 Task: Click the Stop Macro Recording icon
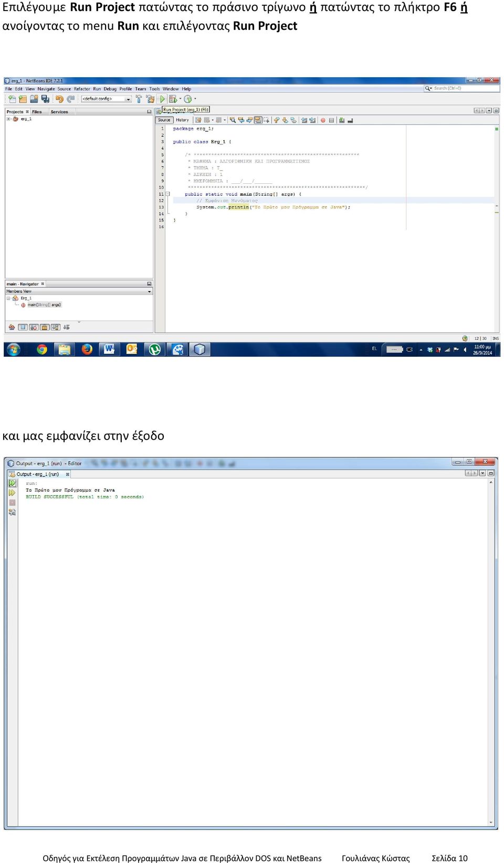coord(331,120)
